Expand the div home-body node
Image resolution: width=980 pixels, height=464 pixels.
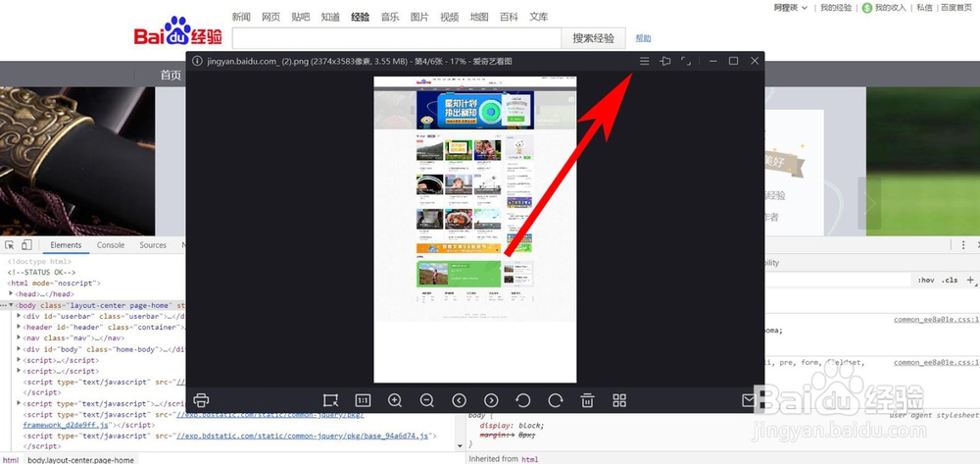[x=18, y=349]
